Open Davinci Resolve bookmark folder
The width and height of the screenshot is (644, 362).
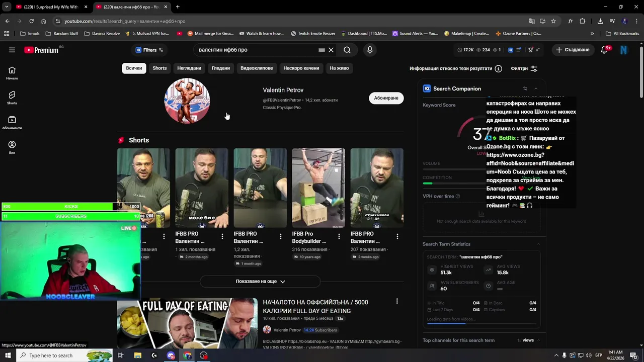(102, 34)
